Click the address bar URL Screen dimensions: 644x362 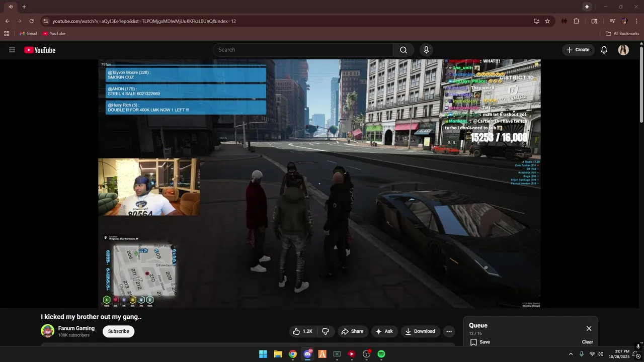coord(144,21)
